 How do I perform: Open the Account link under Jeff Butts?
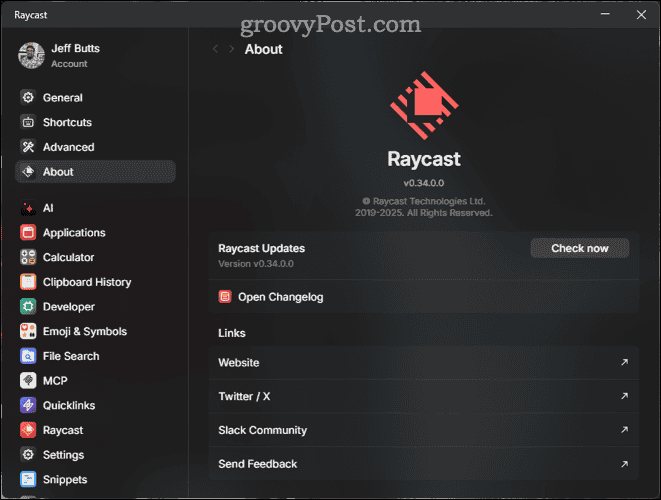[69, 64]
